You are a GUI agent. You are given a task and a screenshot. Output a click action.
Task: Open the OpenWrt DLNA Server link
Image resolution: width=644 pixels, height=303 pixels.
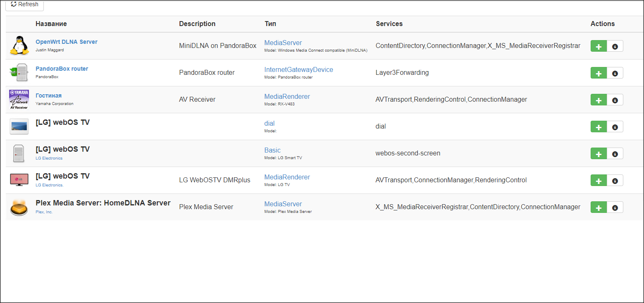tap(66, 42)
